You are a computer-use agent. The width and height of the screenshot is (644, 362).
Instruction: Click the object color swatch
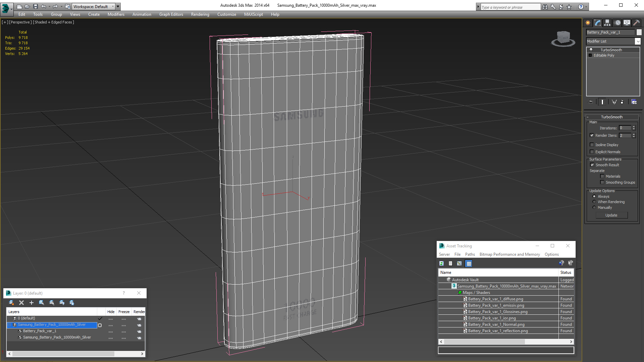coord(639,32)
